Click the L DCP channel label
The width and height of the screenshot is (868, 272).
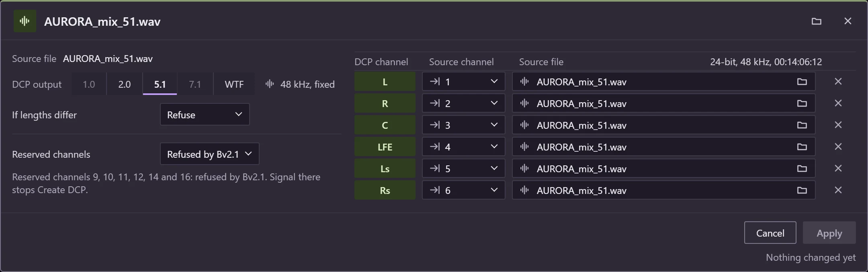[x=385, y=82]
